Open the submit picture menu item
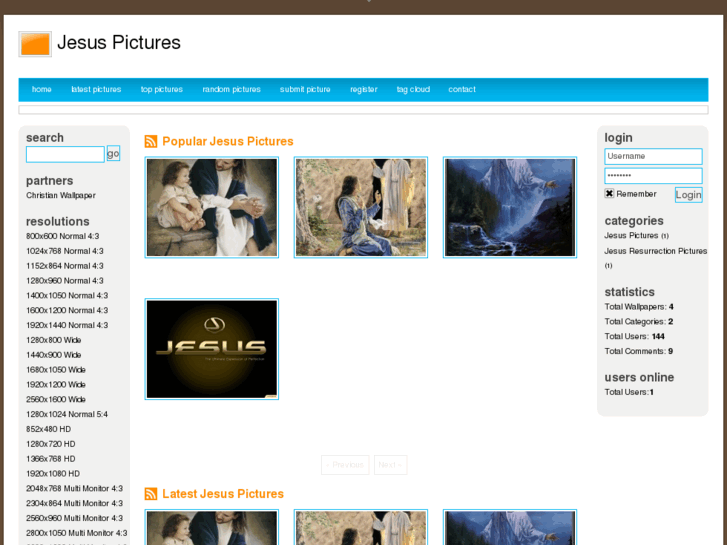The width and height of the screenshot is (727, 545). pos(305,89)
